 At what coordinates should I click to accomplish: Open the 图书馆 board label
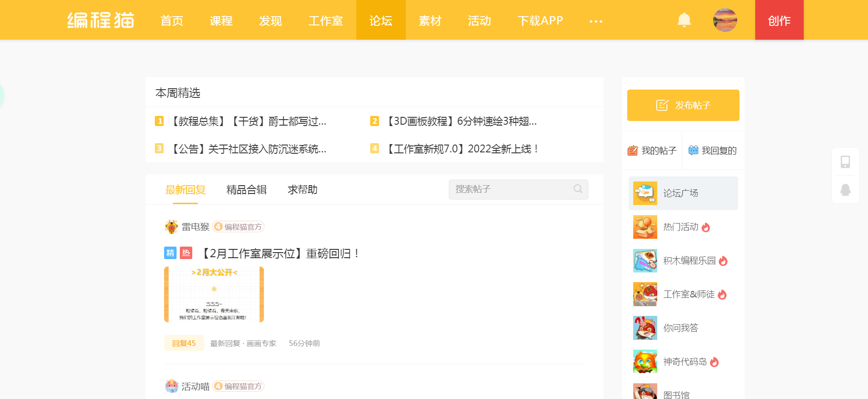(x=676, y=395)
